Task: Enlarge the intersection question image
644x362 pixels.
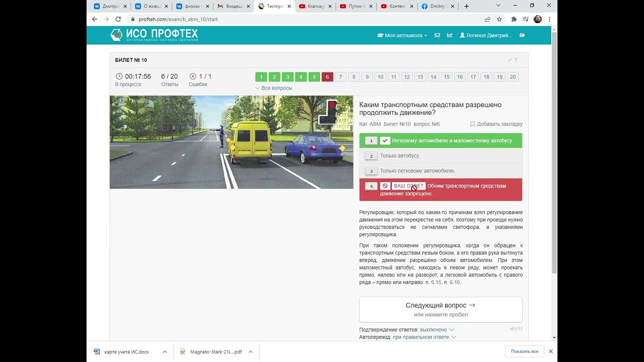Action: (x=231, y=142)
